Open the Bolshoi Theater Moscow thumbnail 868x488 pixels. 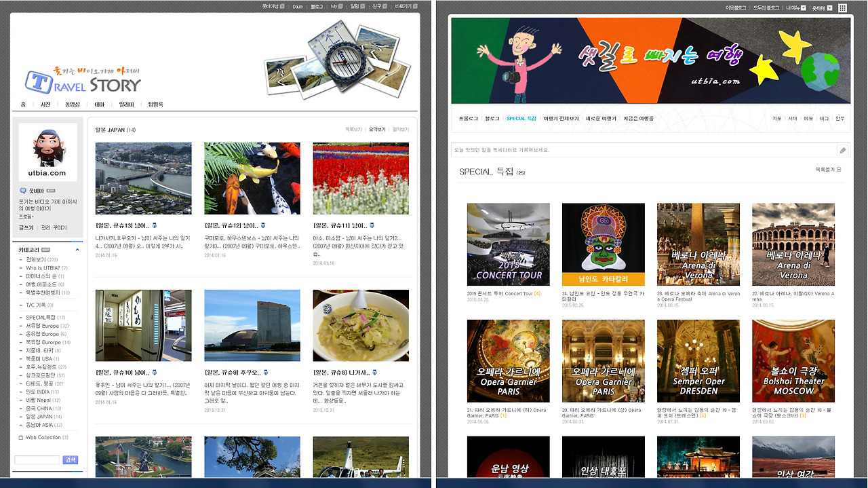pyautogui.click(x=793, y=361)
